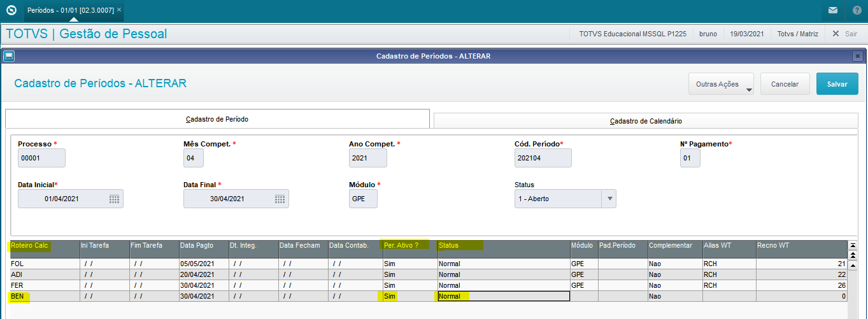Image resolution: width=868 pixels, height=319 pixels.
Task: Click the Complementar Nao cell in FOL row
Action: 674,264
